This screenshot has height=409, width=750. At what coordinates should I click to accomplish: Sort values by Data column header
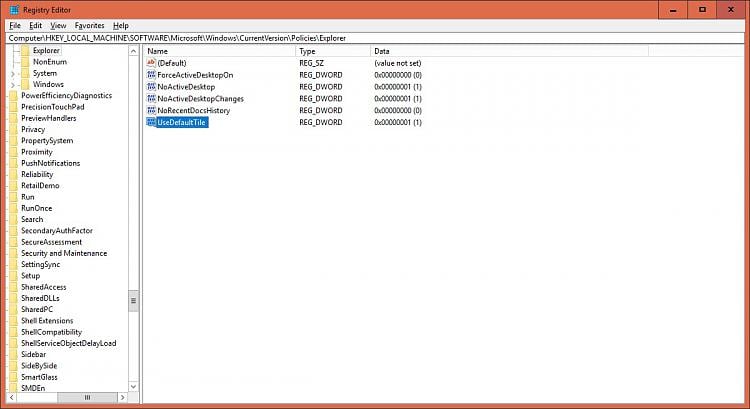509,51
